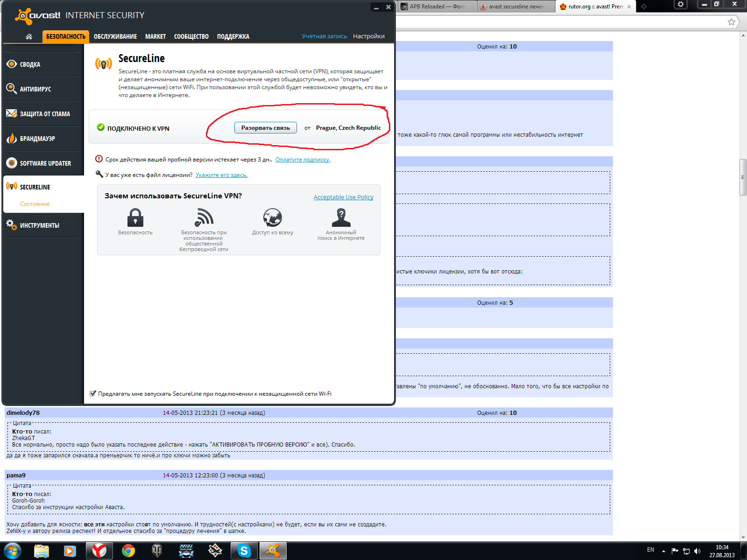The height and width of the screenshot is (560, 747).
Task: Click username pama9 in comments
Action: (x=16, y=475)
